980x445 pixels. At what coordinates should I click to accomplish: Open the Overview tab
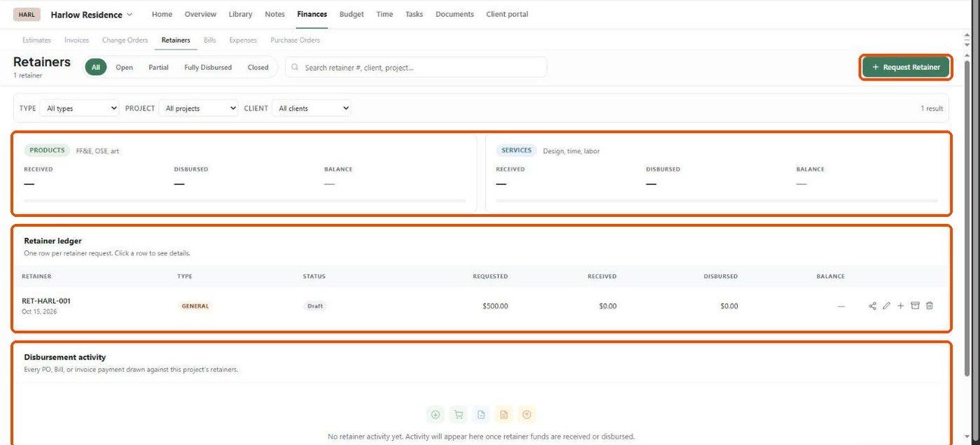[200, 14]
